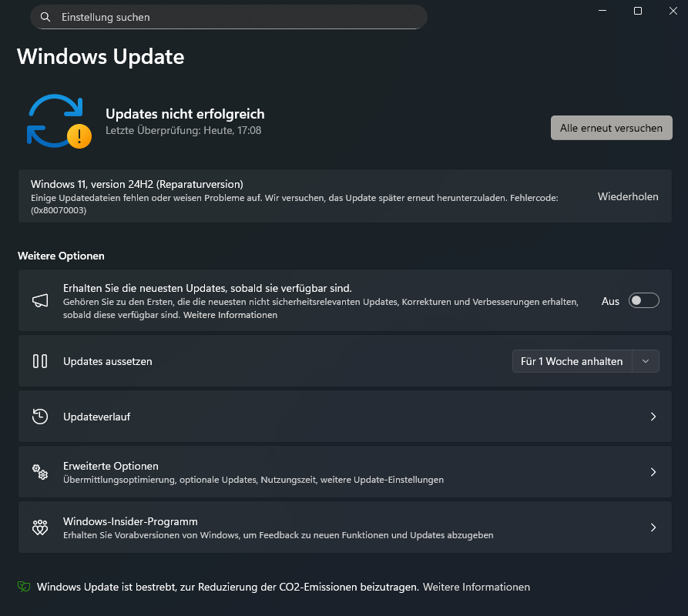Open Updateverlauf via its chevron

(x=653, y=417)
